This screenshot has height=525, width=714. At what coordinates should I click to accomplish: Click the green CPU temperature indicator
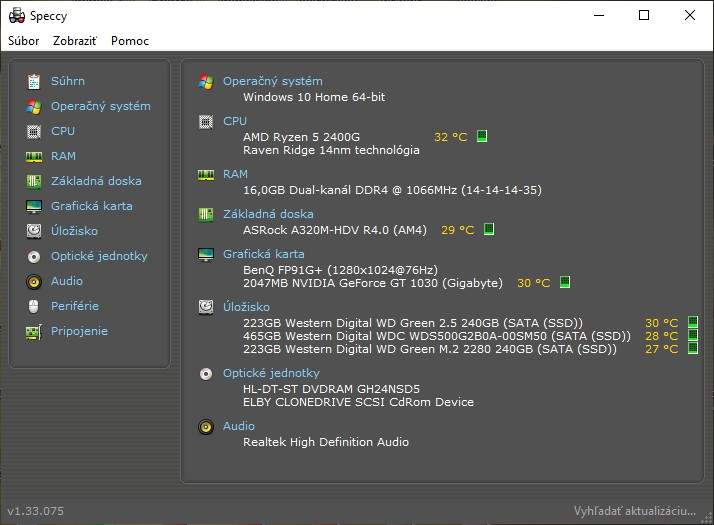[482, 137]
